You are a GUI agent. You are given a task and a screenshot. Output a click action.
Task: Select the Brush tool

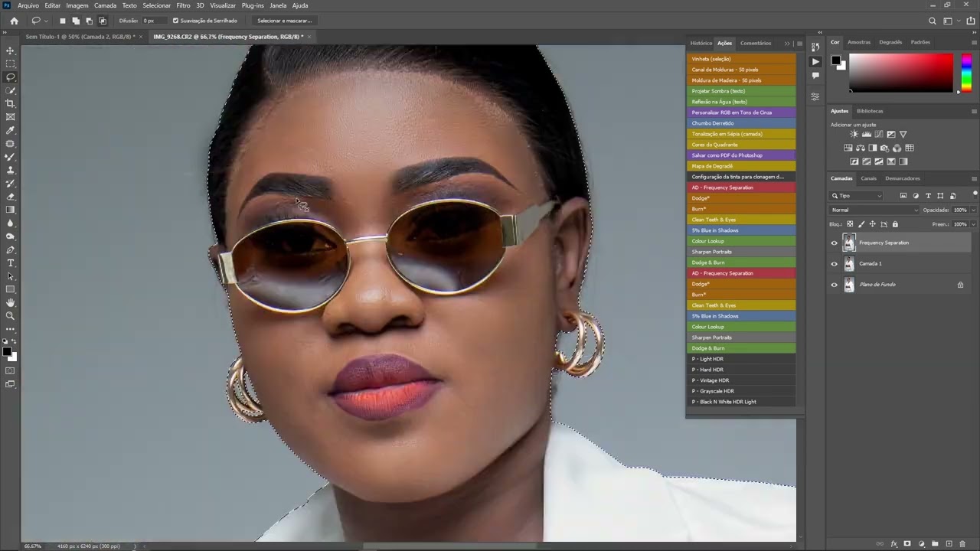10,157
